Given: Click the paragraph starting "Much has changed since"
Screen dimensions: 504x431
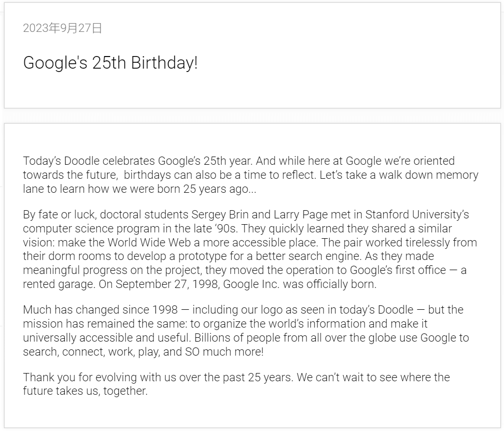Looking at the screenshot, I should [x=246, y=330].
